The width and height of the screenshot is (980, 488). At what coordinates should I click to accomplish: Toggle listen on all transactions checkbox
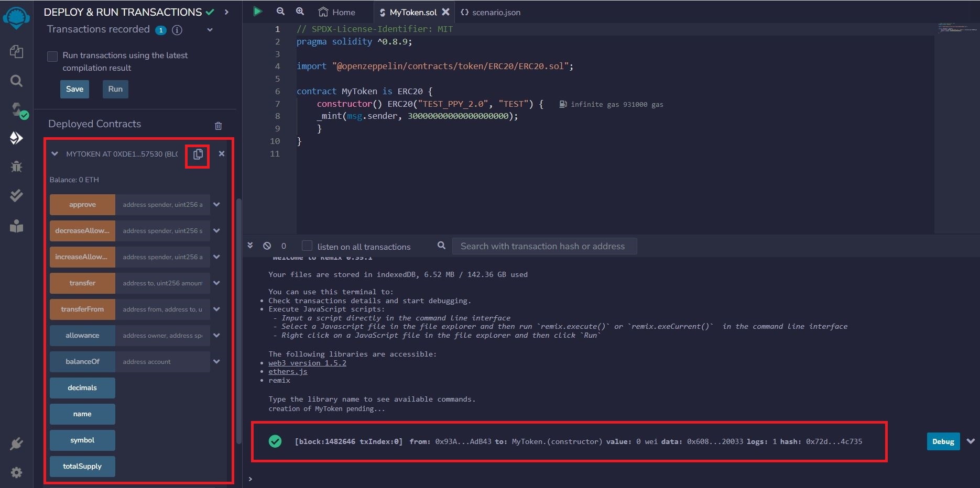(307, 246)
